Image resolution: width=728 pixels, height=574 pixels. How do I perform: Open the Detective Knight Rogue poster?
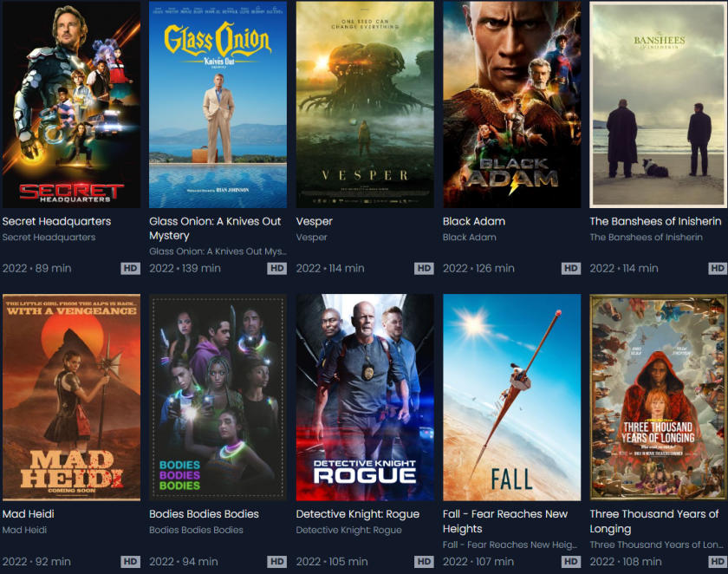tap(365, 397)
